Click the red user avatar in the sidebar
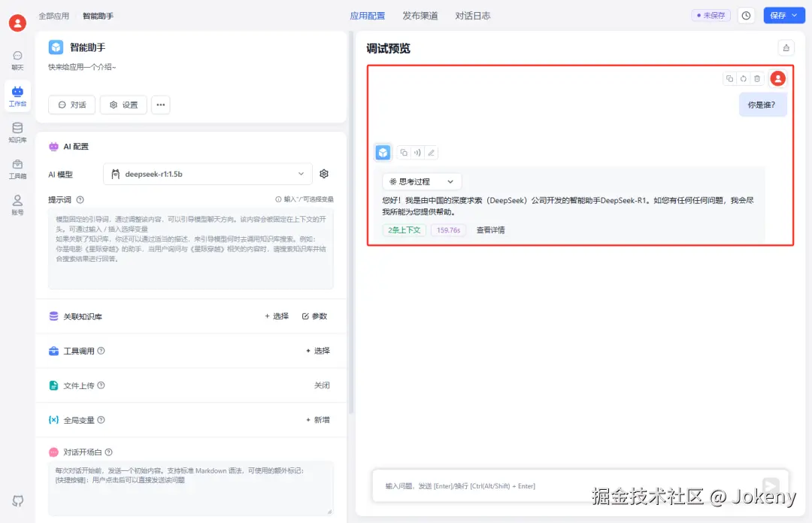Viewport: 812px width, 523px height. [x=17, y=23]
